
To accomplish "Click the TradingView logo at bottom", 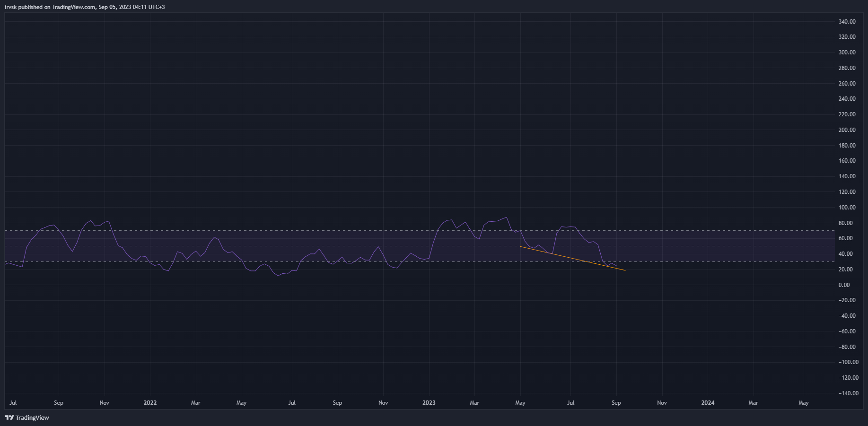I will point(27,417).
